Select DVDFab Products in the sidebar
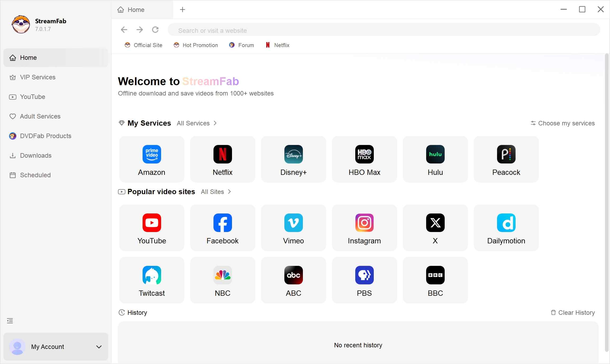Screen dimensions: 610x364 (45, 136)
